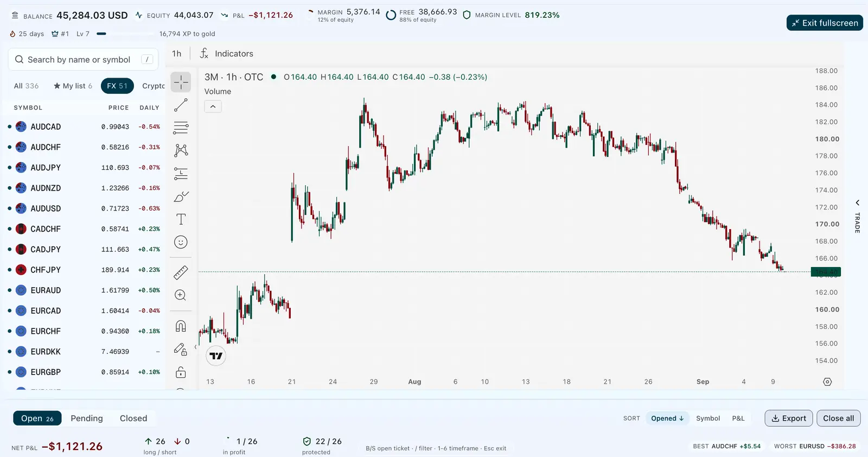Sort the list by SYMBOL column
Screen dimensions: 868x457
pyautogui.click(x=28, y=107)
